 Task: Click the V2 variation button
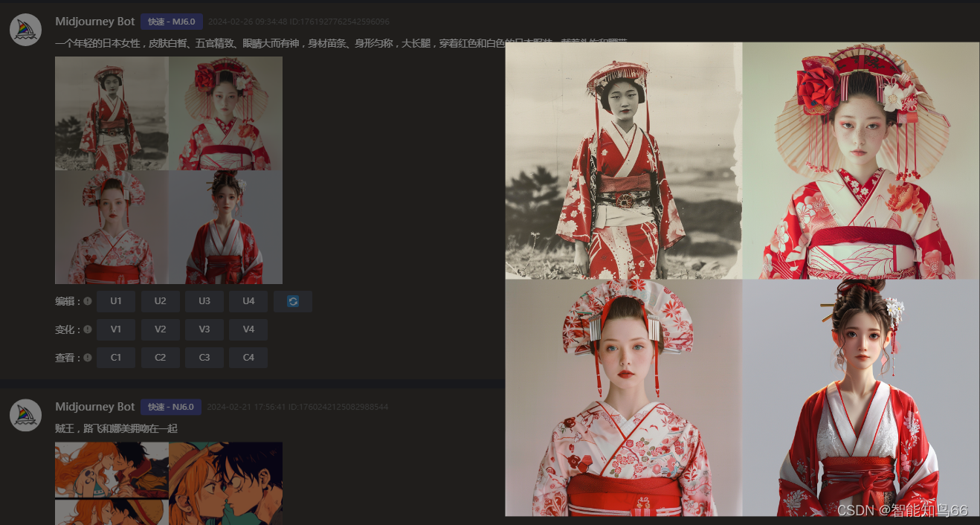pyautogui.click(x=161, y=329)
